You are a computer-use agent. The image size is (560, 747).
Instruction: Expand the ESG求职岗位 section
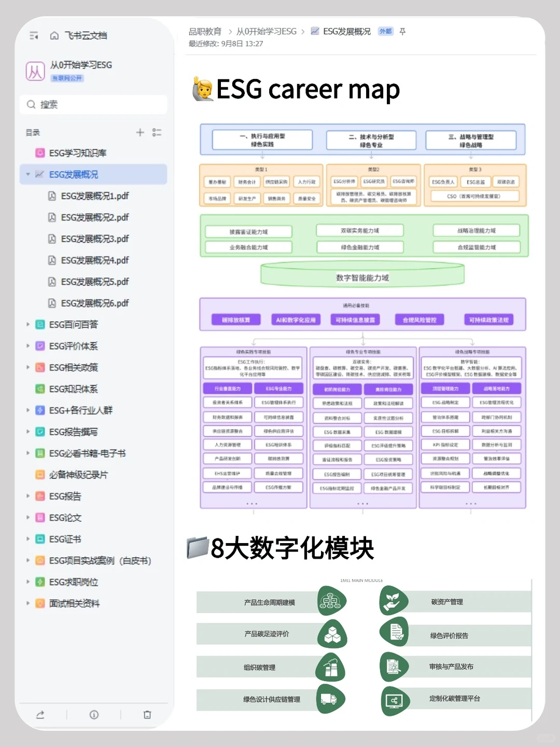coord(28,582)
